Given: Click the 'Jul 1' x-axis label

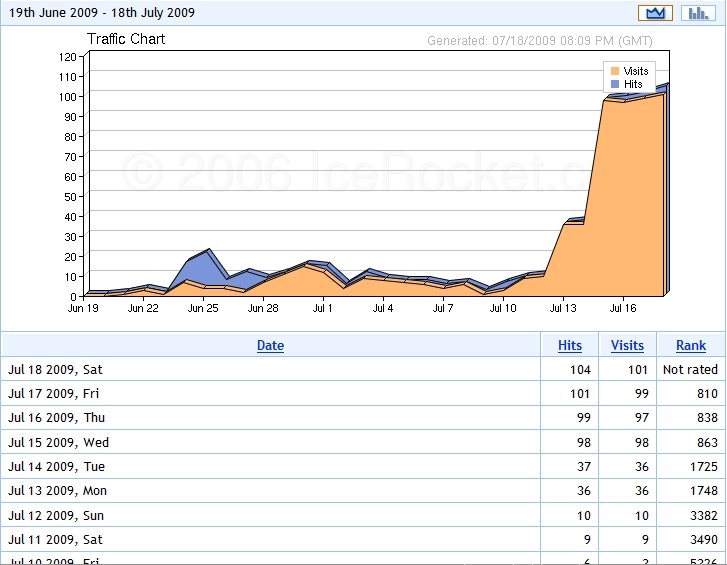Looking at the screenshot, I should coord(322,308).
